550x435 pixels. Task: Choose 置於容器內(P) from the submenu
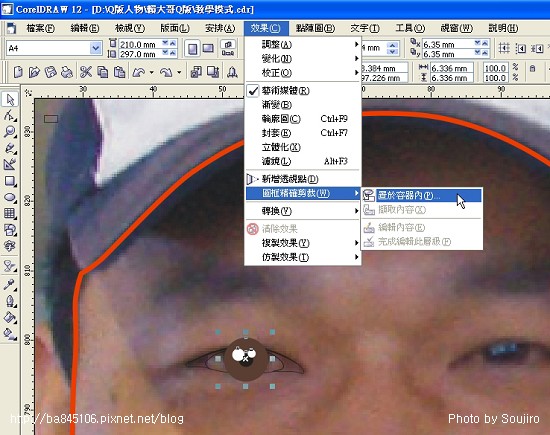tap(422, 195)
